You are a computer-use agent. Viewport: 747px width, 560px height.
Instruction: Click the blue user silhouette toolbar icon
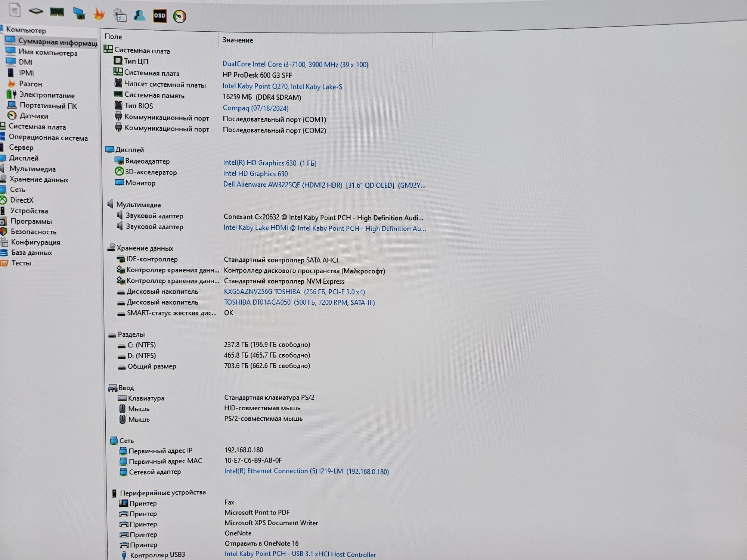(139, 15)
